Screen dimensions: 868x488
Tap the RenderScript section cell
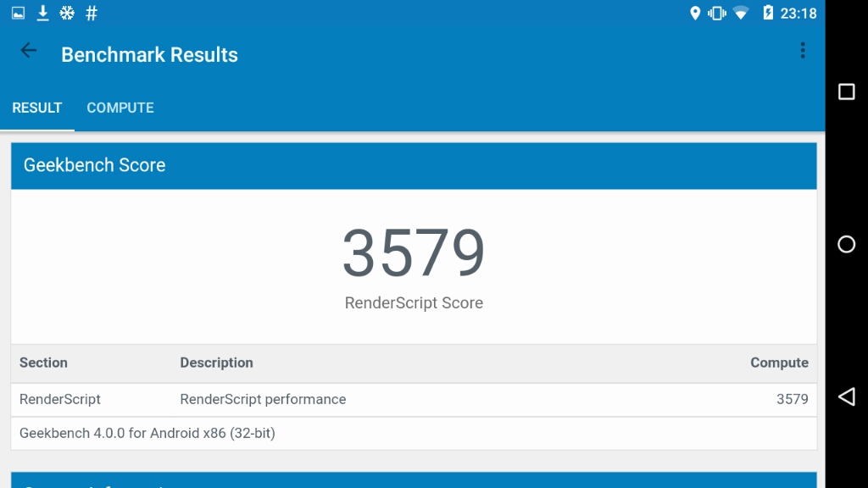(x=60, y=399)
